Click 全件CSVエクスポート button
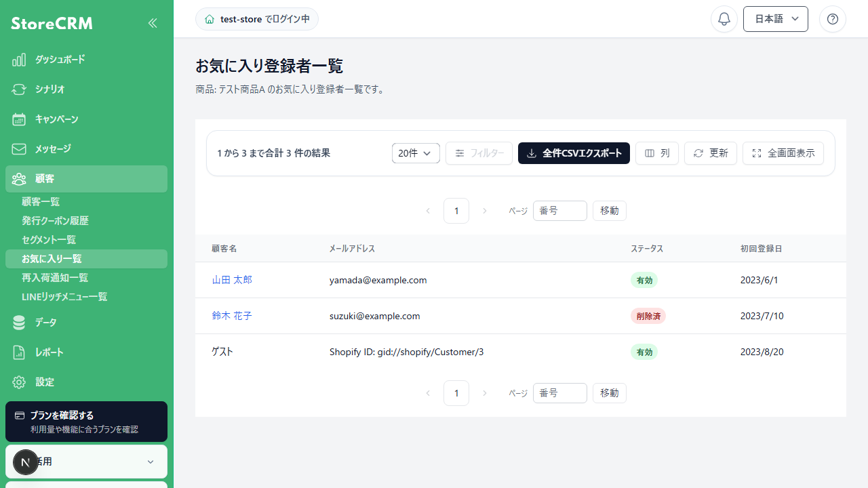Viewport: 868px width, 488px height. [x=574, y=153]
